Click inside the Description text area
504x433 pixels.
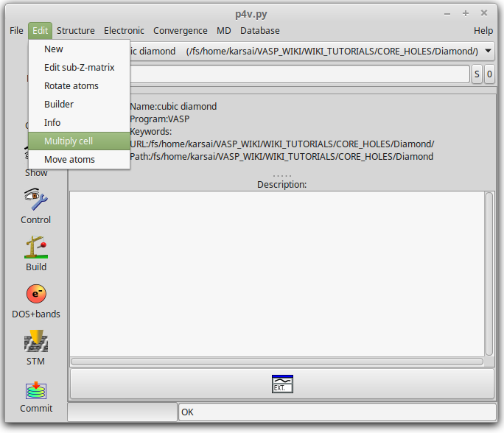(x=277, y=272)
